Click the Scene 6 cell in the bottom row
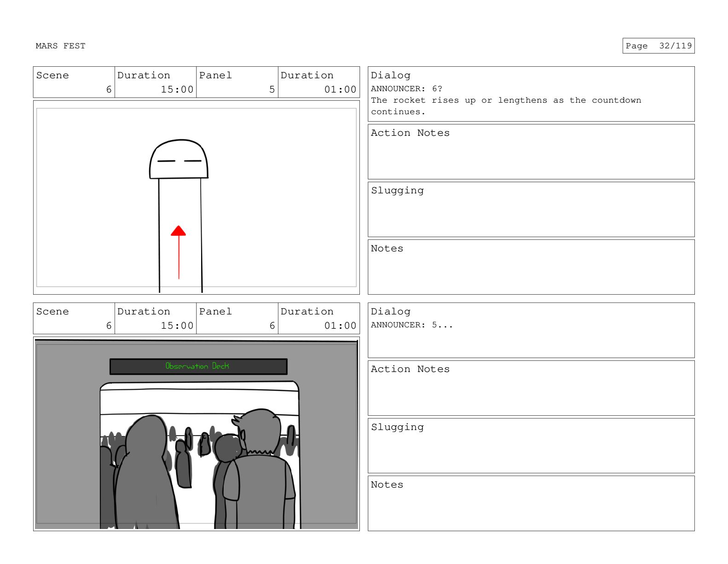This screenshot has width=728, height=564. click(x=74, y=319)
